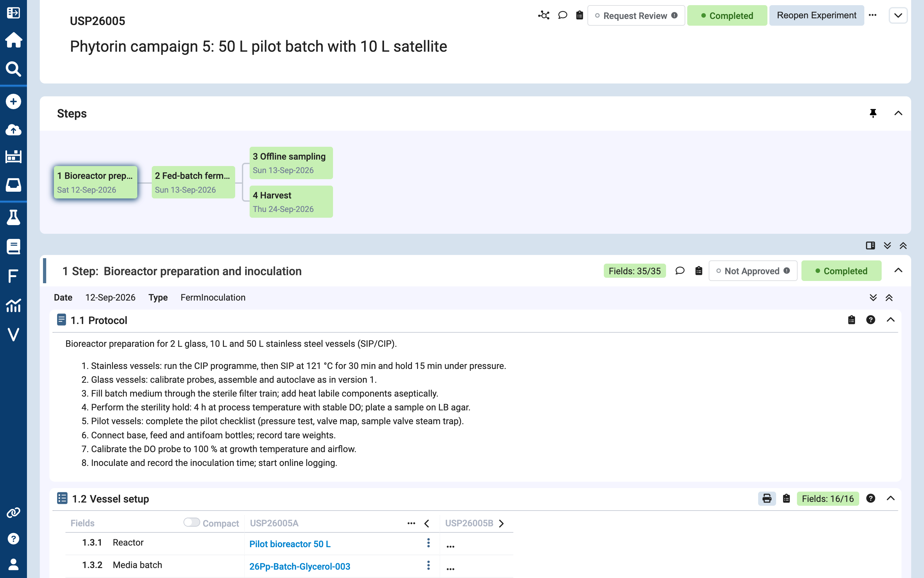Open help for 1.1 Protocol section
The height and width of the screenshot is (578, 924).
tap(870, 320)
